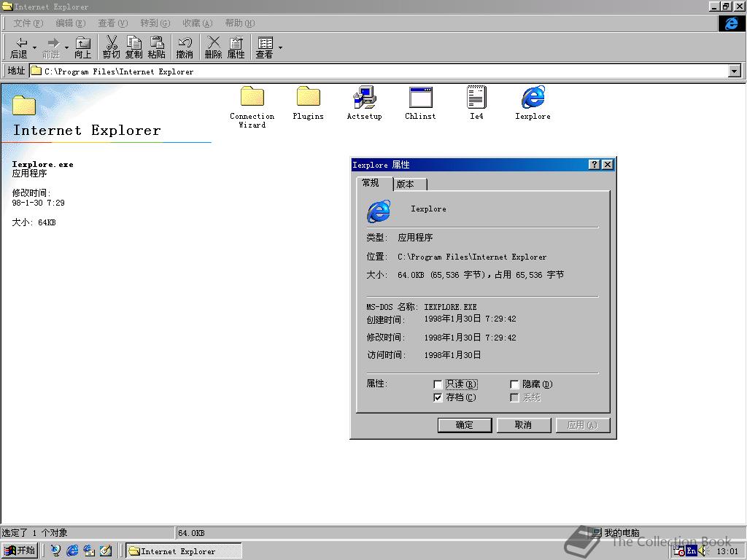Open the address bar dropdown arrow
The width and height of the screenshot is (747, 560).
pos(735,71)
